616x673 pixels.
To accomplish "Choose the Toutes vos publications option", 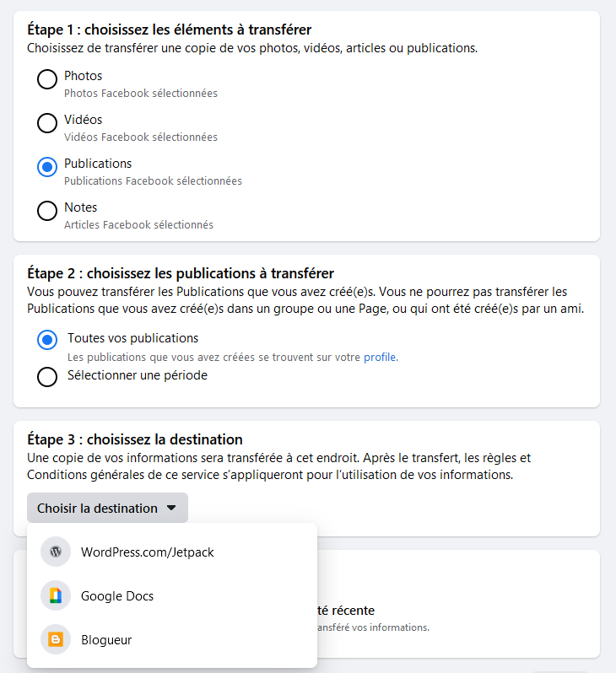I will pos(47,340).
